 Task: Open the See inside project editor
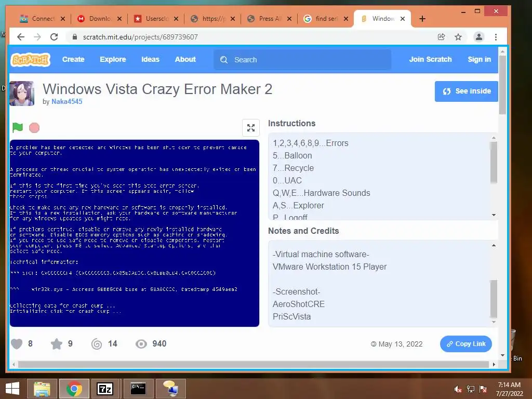[x=466, y=91]
